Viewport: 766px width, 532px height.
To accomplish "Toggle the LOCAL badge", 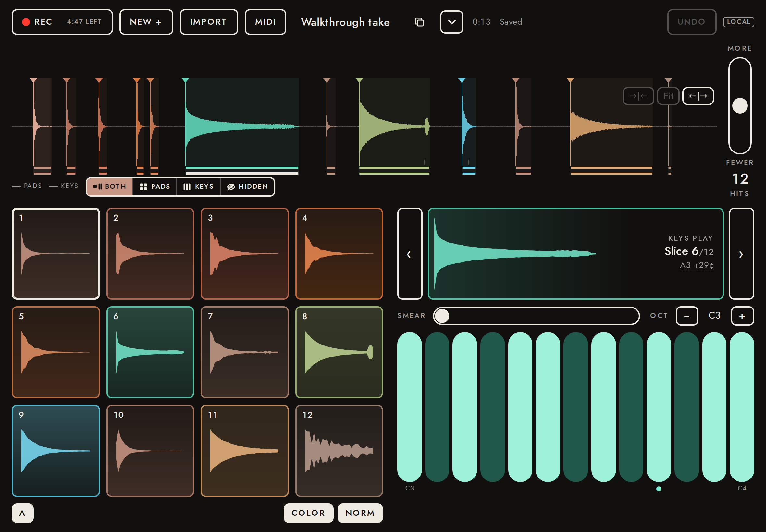I will click(738, 22).
